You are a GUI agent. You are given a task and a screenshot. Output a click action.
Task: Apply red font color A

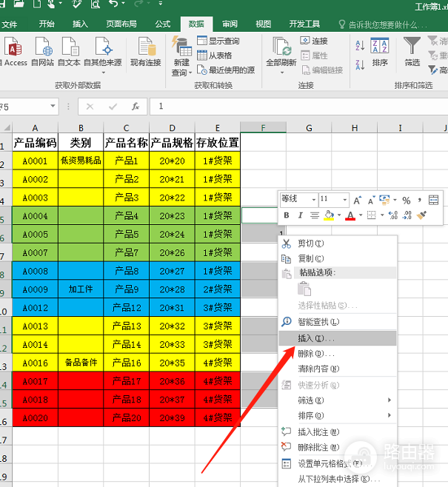point(350,215)
